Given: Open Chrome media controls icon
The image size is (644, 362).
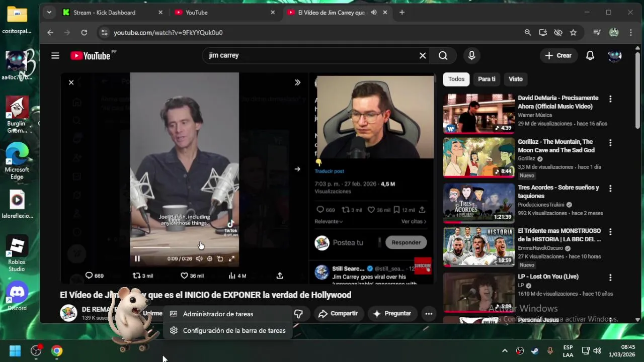Looking at the screenshot, I should coord(597,33).
